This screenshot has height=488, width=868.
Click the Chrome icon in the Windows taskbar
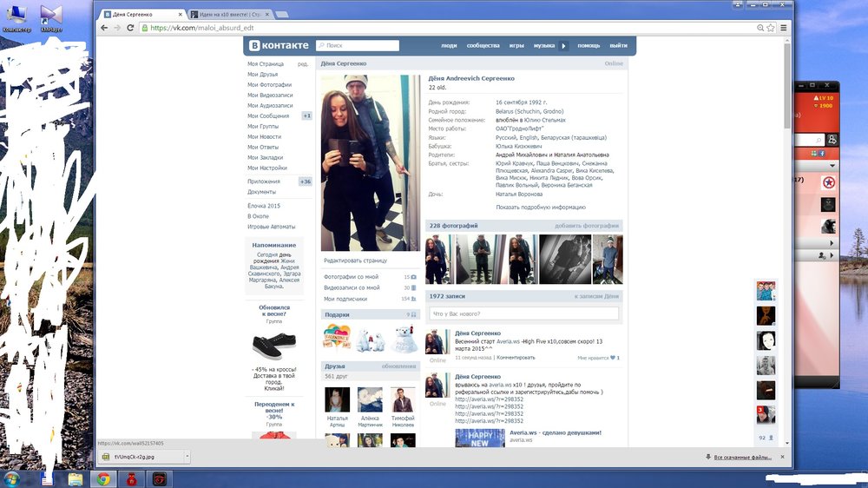coord(103,478)
